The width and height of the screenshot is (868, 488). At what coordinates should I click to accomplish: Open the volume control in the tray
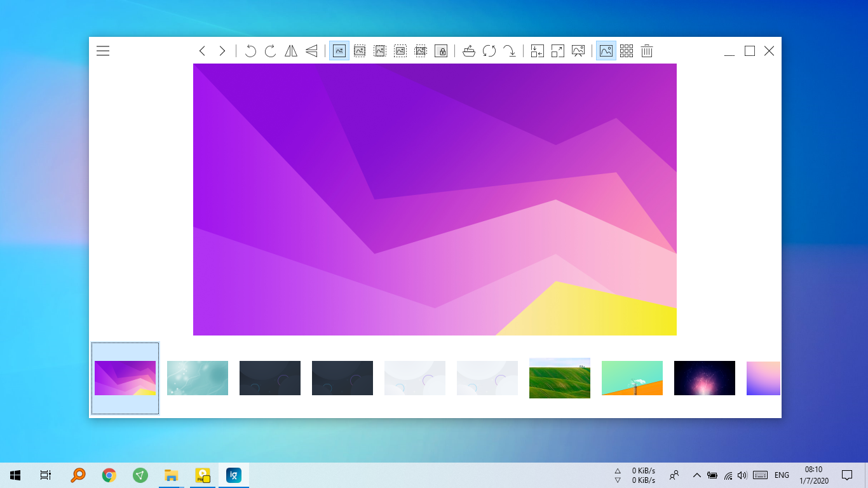[x=743, y=475]
